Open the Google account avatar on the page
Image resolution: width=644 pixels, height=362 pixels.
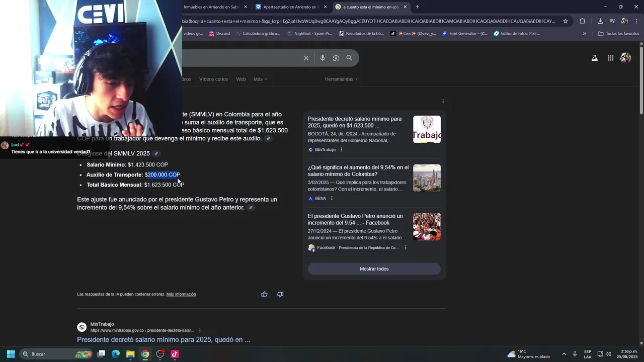tap(625, 58)
